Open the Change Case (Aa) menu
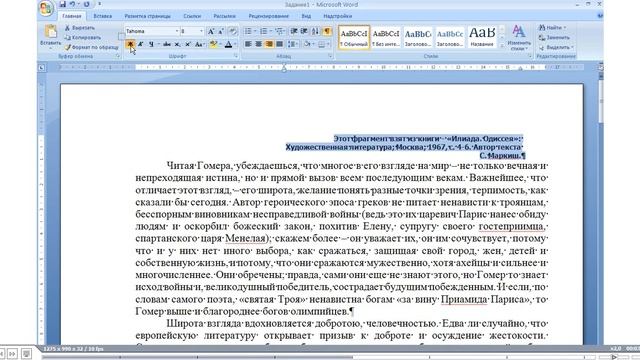Image resolution: width=640 pixels, height=360 pixels. [199, 44]
